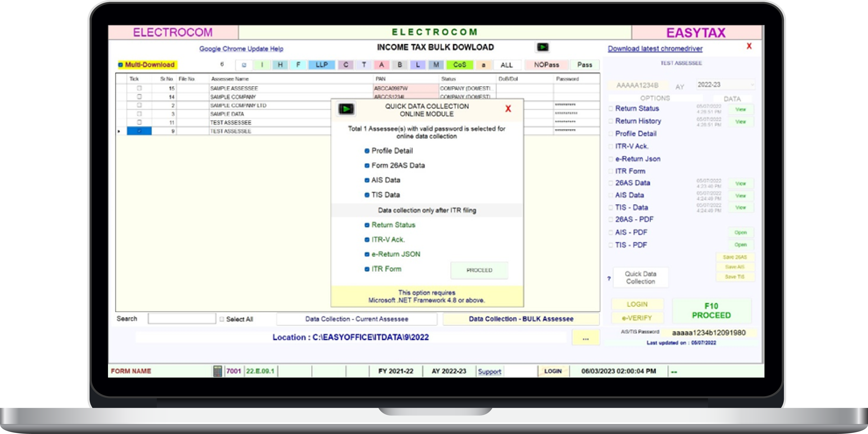
Task: Open Quick Data Collection button
Action: pyautogui.click(x=640, y=278)
